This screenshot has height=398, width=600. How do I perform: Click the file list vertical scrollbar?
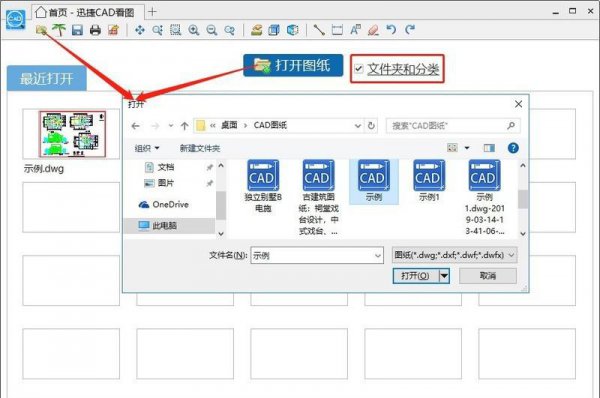pos(523,199)
